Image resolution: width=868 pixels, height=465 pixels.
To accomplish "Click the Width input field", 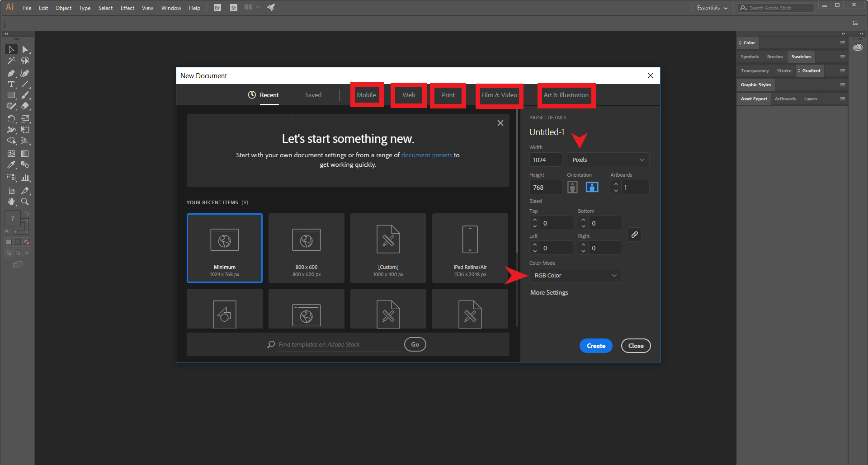I will tap(546, 160).
